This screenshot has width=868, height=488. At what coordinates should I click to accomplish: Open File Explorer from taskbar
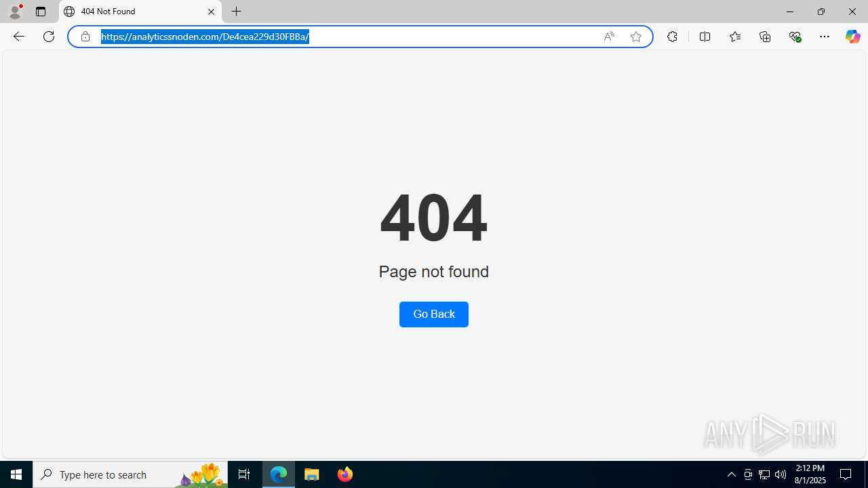[x=312, y=474]
